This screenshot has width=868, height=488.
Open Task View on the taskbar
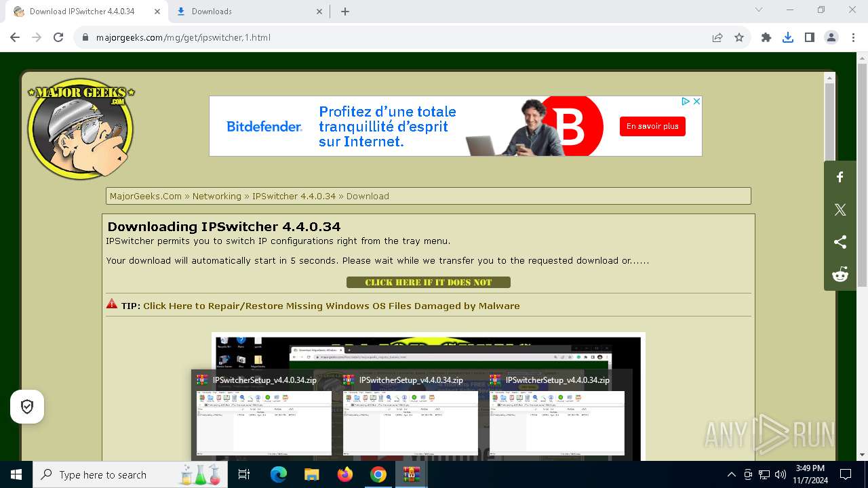click(244, 474)
